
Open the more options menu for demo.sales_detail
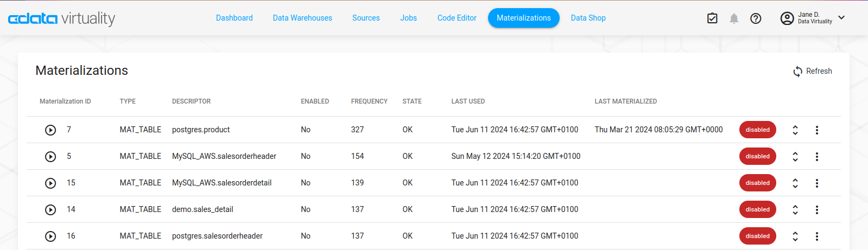pyautogui.click(x=816, y=210)
